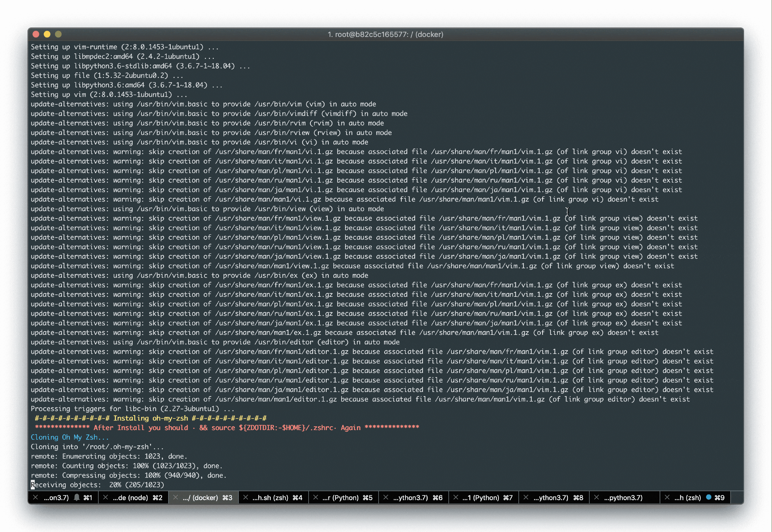Close the ...r (Python) ⌘5 tab

pos(316,498)
